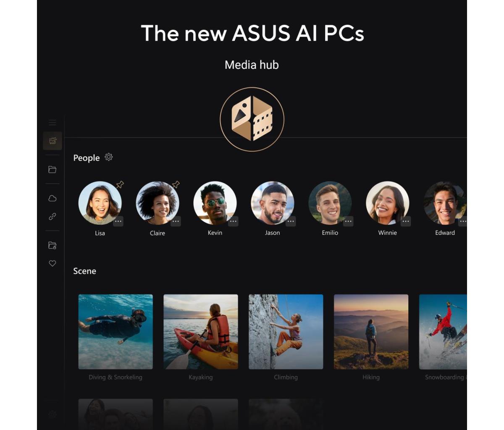Open the Climbing scene album

point(286,332)
